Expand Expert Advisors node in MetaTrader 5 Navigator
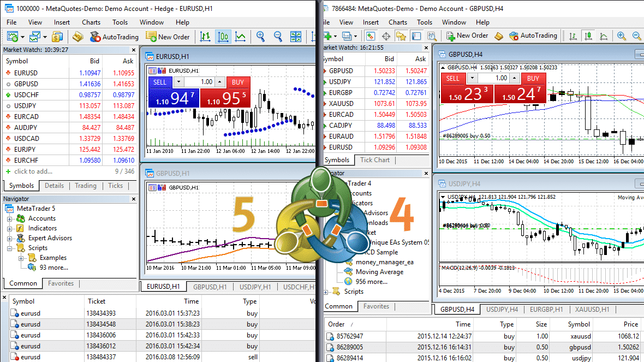 [x=10, y=238]
